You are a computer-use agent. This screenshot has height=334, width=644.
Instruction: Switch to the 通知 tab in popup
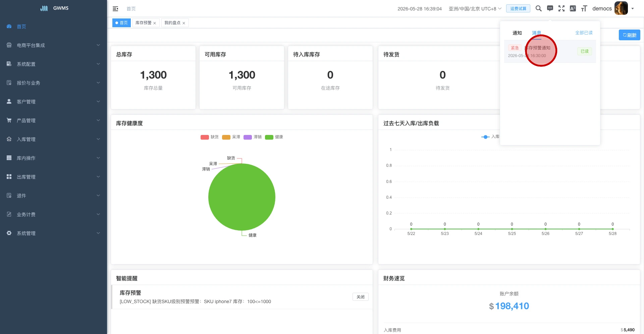pos(517,33)
